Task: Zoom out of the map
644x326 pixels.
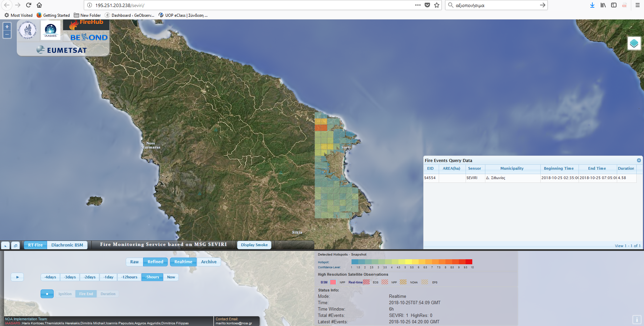Action: (7, 35)
